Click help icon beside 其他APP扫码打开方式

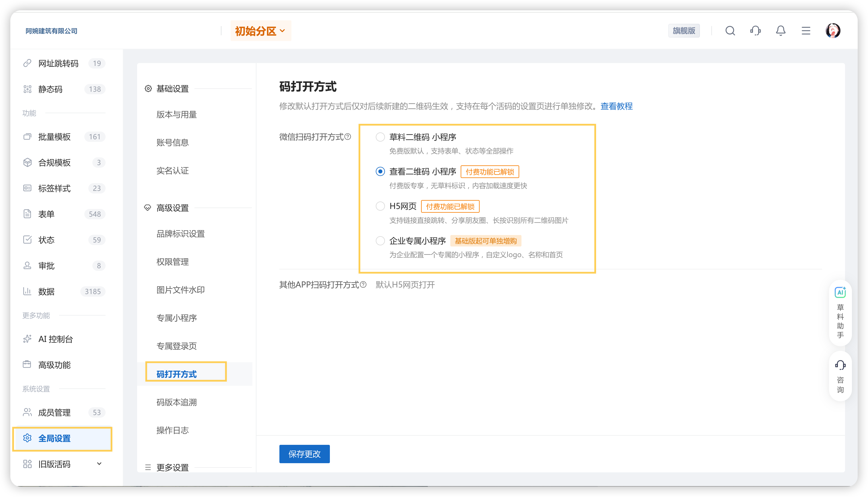[x=363, y=285]
